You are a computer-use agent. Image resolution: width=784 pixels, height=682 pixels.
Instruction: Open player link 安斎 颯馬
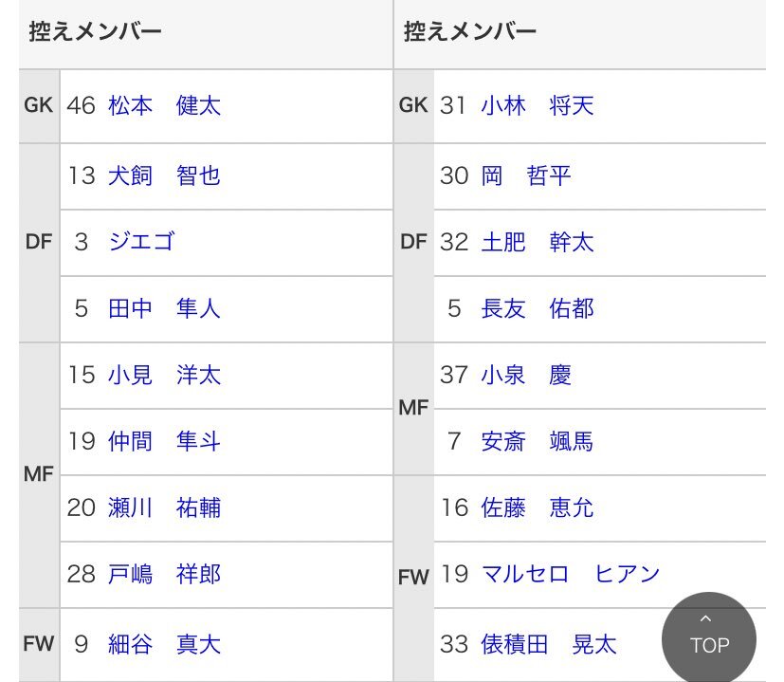[538, 441]
